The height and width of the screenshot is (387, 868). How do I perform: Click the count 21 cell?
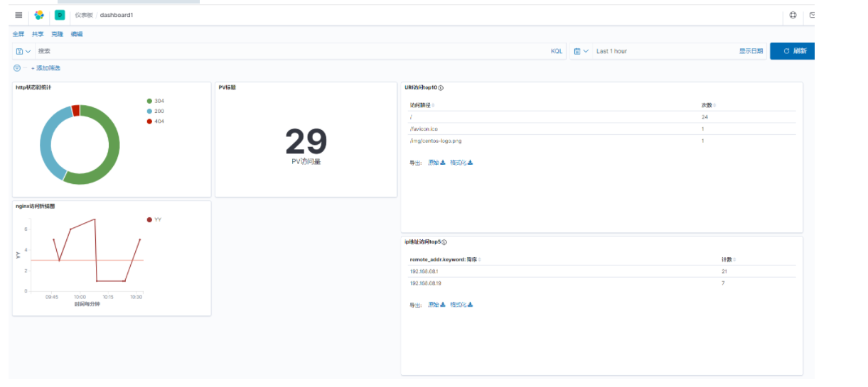pos(724,271)
